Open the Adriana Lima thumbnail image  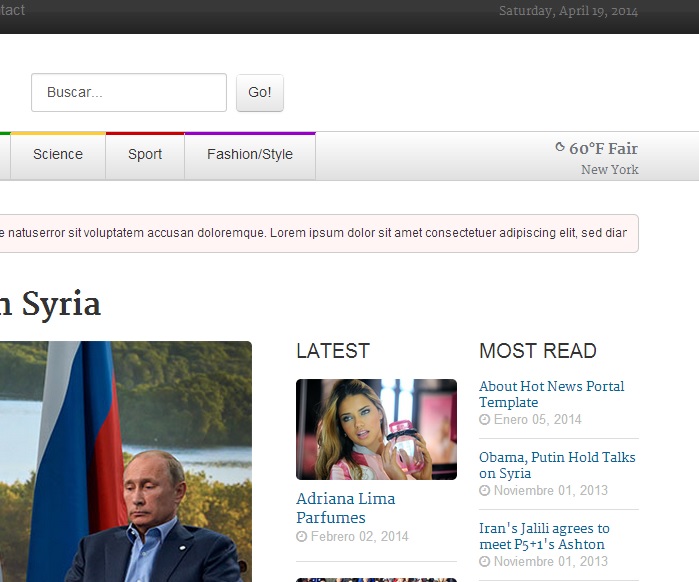click(x=376, y=429)
